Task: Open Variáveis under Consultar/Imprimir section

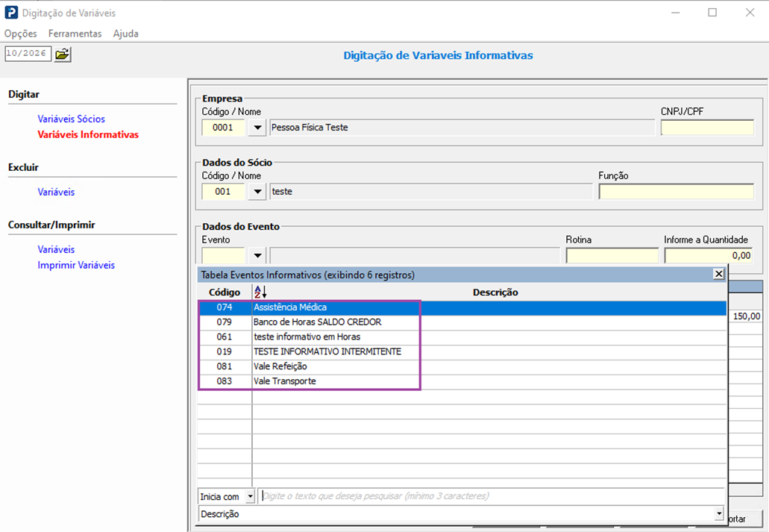Action: (56, 249)
